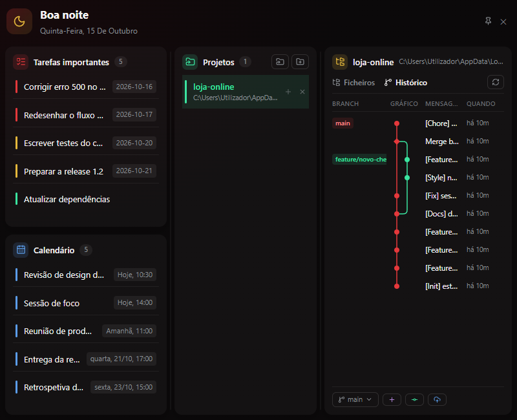
Task: Click the green commit icon button
Action: 414,399
